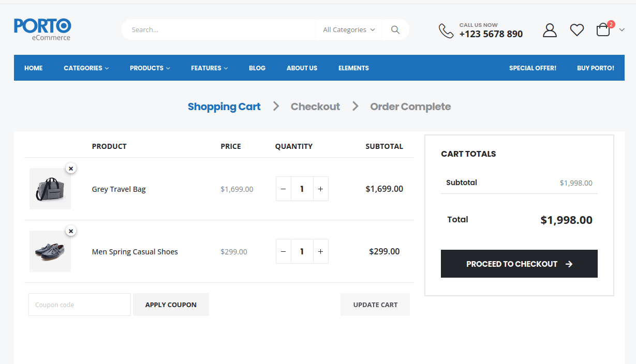Go to the Checkout breadcrumb step
The height and width of the screenshot is (364, 636).
click(x=315, y=107)
